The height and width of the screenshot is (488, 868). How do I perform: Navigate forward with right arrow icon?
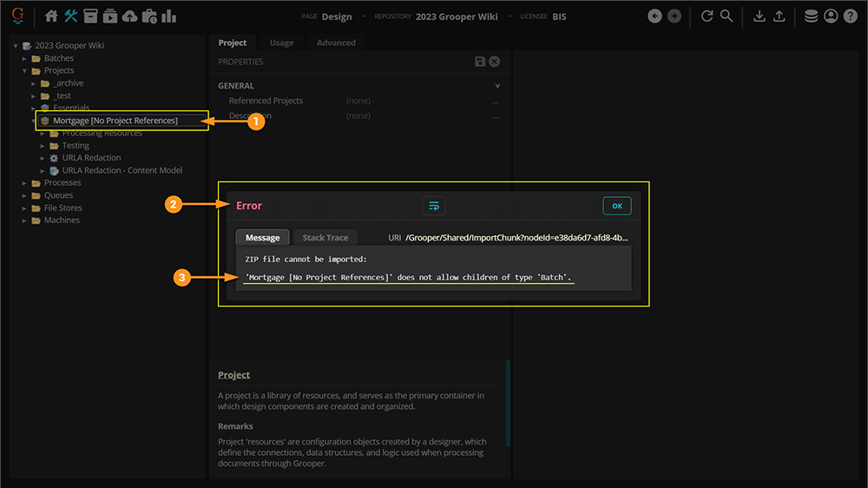pyautogui.click(x=674, y=16)
